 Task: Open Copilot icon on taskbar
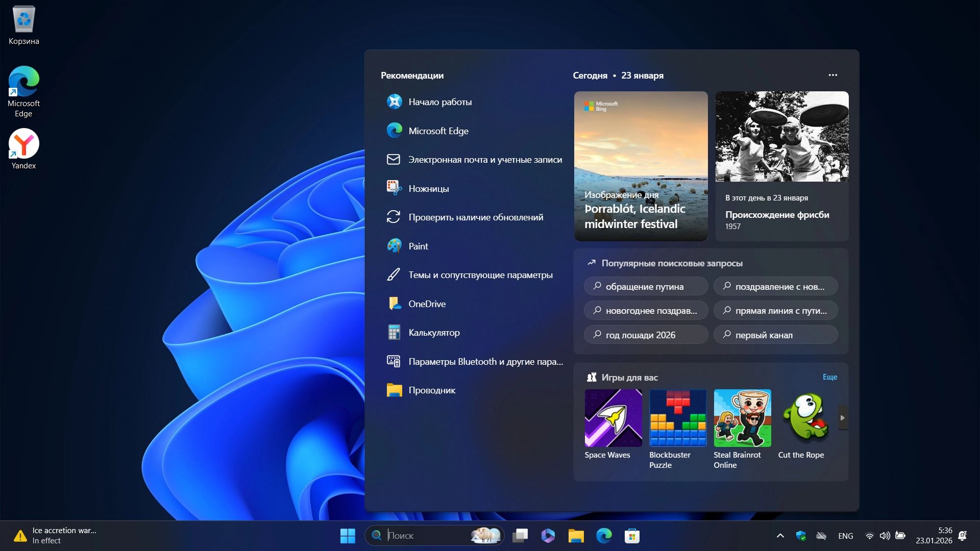point(548,536)
